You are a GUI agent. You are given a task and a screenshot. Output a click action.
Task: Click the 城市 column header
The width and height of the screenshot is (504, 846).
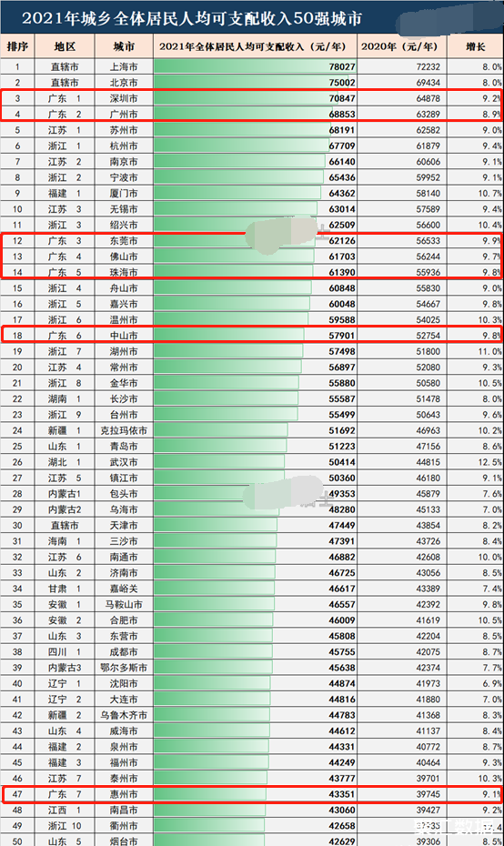coord(124,46)
